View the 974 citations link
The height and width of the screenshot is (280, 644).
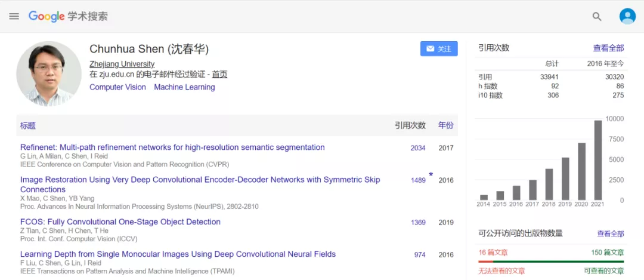click(420, 255)
